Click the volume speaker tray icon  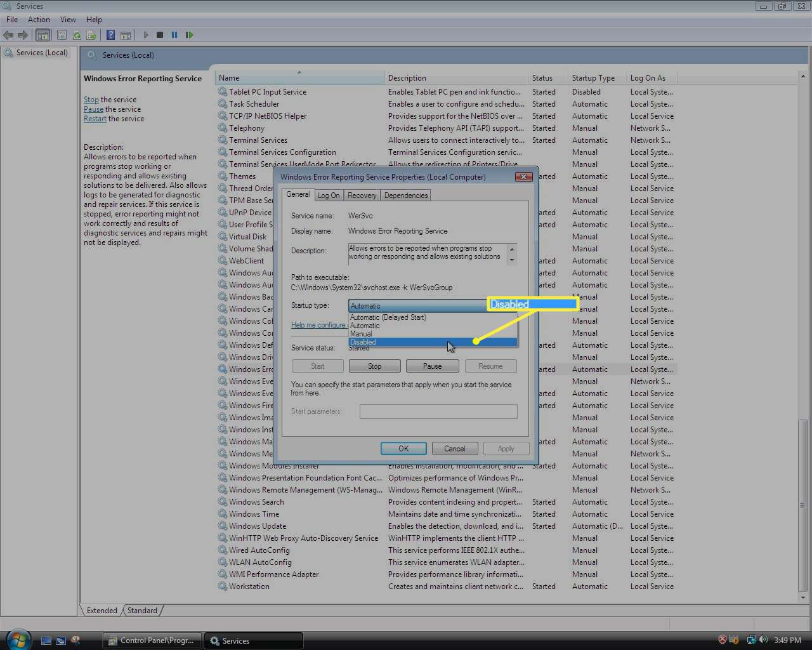(763, 640)
